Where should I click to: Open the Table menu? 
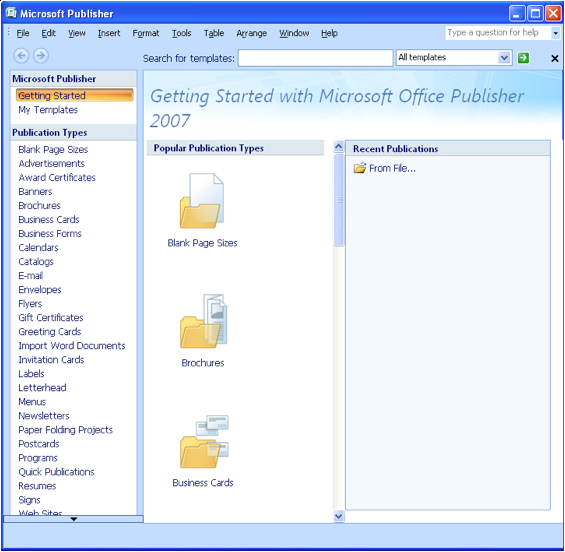(214, 33)
